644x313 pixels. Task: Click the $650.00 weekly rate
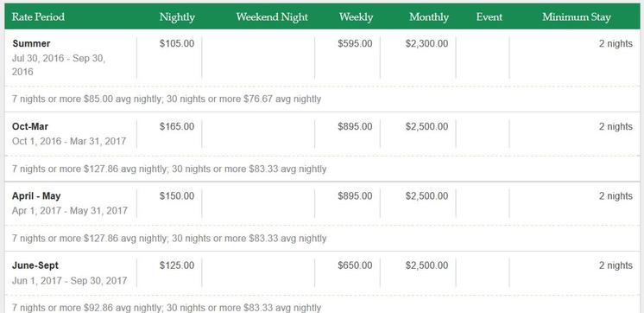[356, 265]
